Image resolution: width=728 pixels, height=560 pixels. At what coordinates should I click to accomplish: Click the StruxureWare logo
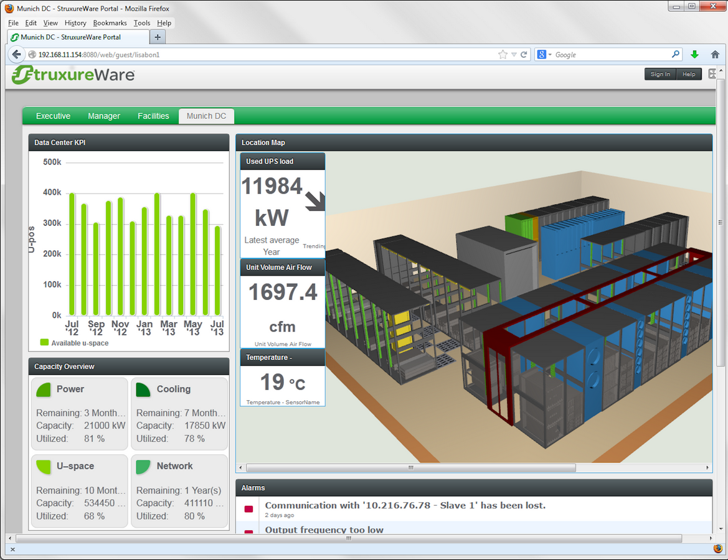(x=73, y=75)
